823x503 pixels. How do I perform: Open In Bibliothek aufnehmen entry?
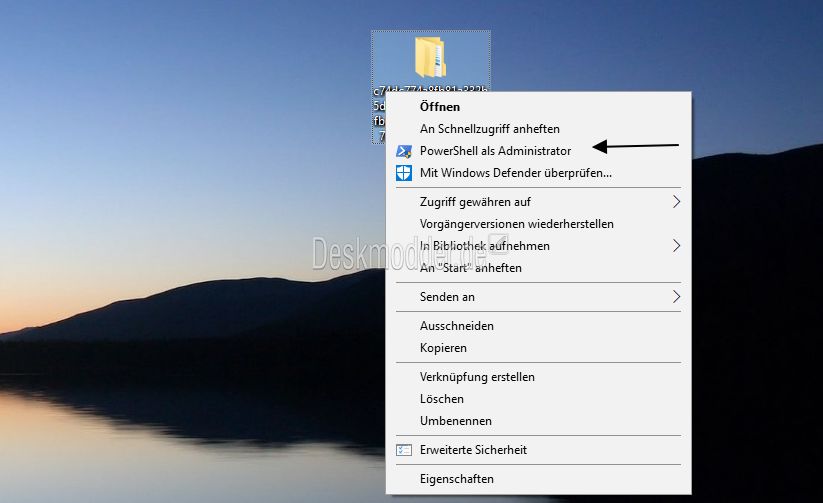pyautogui.click(x=539, y=246)
